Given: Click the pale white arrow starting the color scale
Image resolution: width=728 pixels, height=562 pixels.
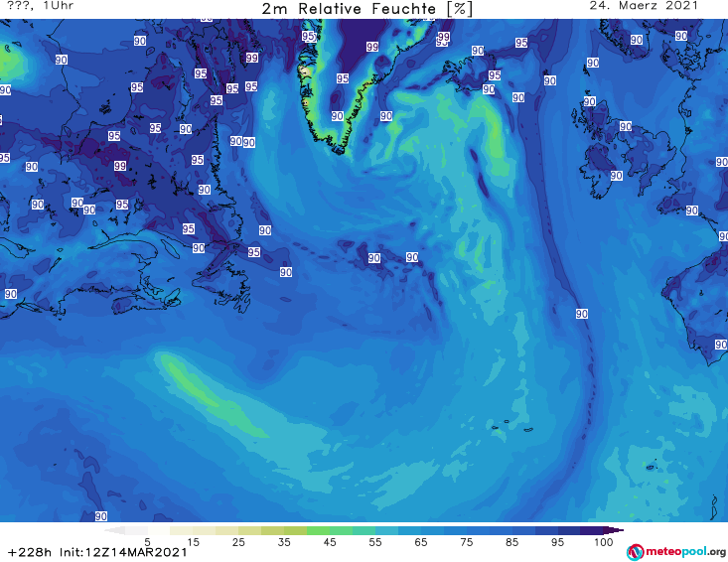Looking at the screenshot, I should pyautogui.click(x=114, y=530).
